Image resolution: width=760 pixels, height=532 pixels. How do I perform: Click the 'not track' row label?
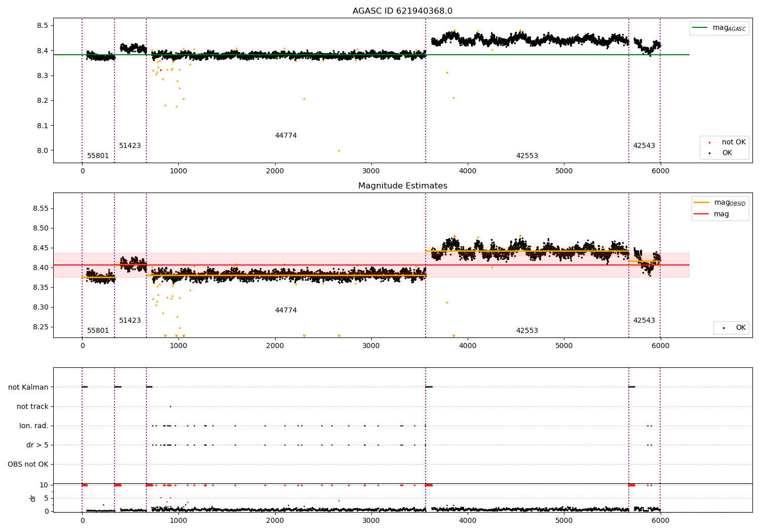click(32, 406)
